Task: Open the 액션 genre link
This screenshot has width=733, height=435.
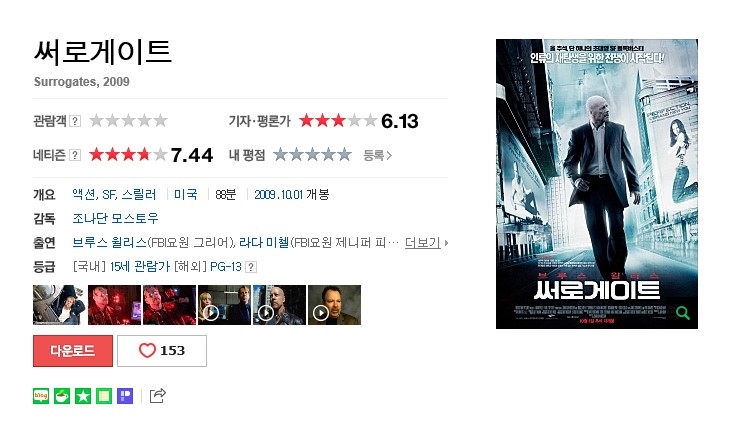Action: tap(84, 194)
